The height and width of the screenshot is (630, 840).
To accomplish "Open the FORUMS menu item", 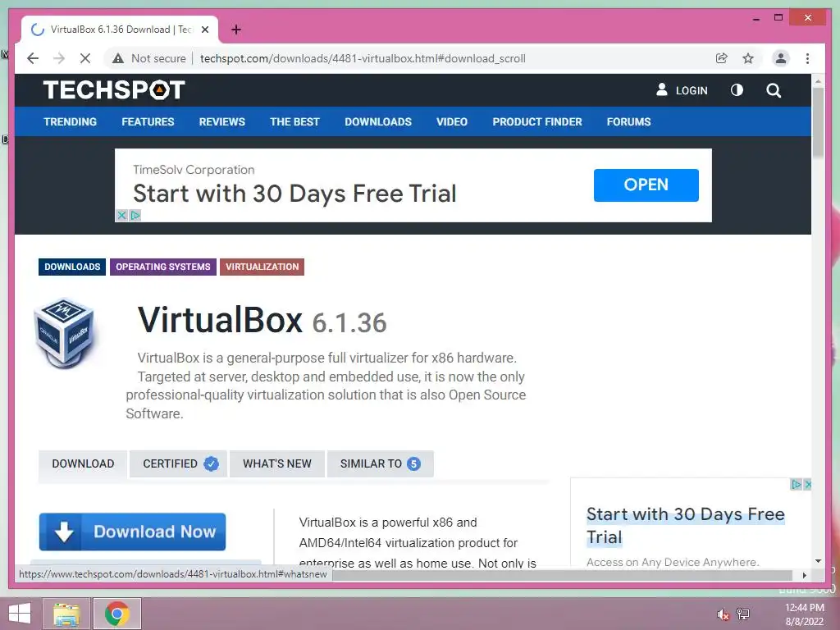I will [629, 121].
